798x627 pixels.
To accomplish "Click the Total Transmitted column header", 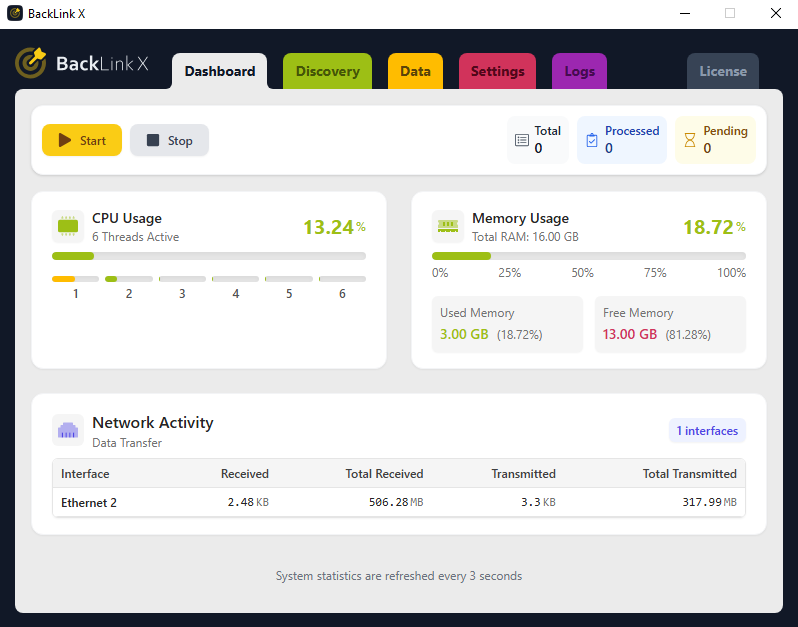I will pyautogui.click(x=690, y=474).
